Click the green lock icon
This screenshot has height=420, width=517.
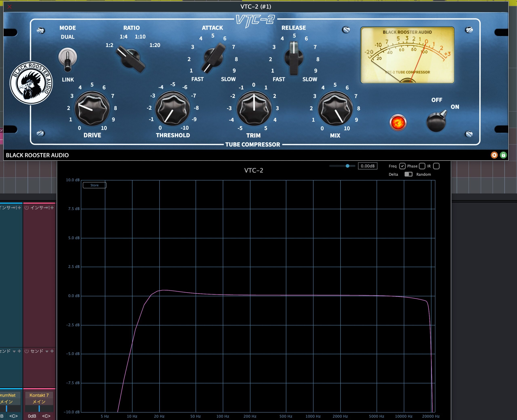[503, 155]
